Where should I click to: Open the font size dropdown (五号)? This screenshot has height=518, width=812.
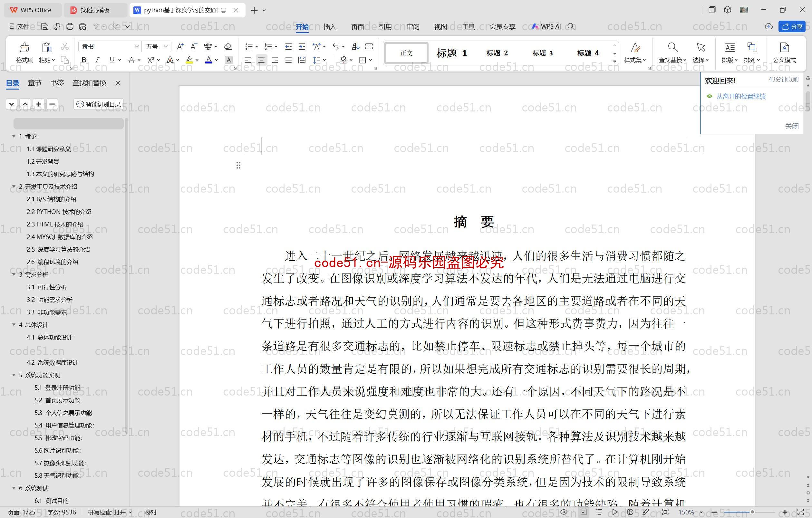coord(166,46)
